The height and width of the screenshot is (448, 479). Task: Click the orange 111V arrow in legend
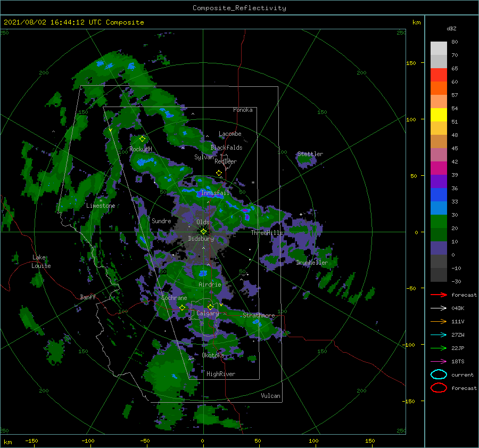tap(439, 321)
